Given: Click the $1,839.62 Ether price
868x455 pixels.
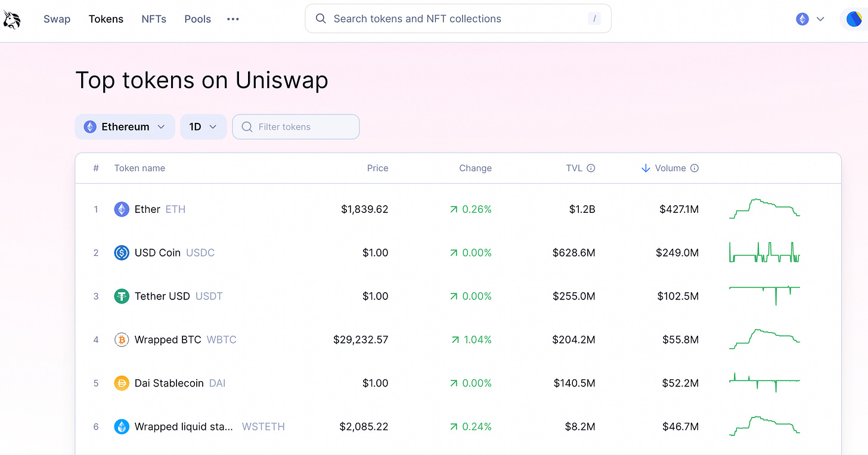Looking at the screenshot, I should [x=365, y=209].
